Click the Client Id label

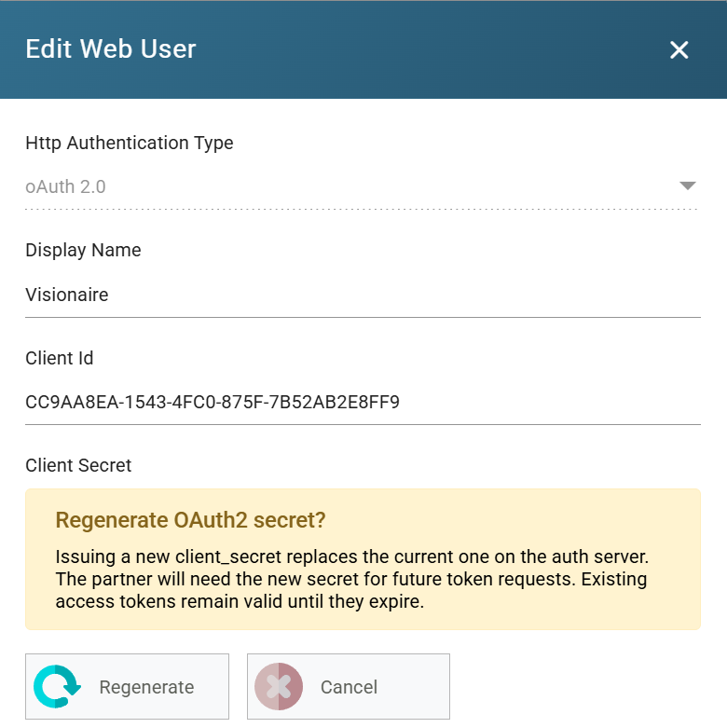[60, 358]
